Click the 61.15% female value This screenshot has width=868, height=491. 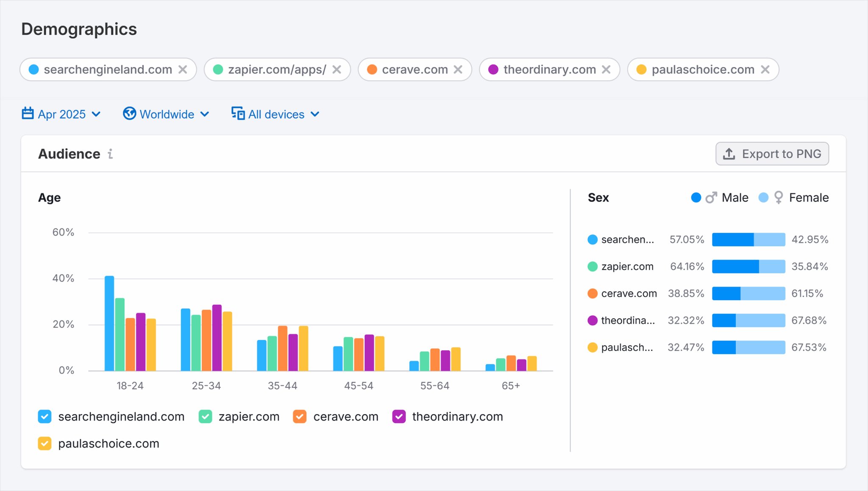coord(807,293)
